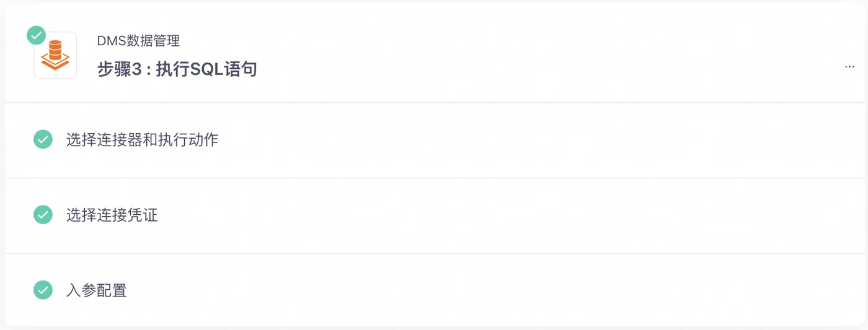Image resolution: width=868 pixels, height=330 pixels.
Task: Click the orange DMS database connector icon
Action: click(55, 55)
